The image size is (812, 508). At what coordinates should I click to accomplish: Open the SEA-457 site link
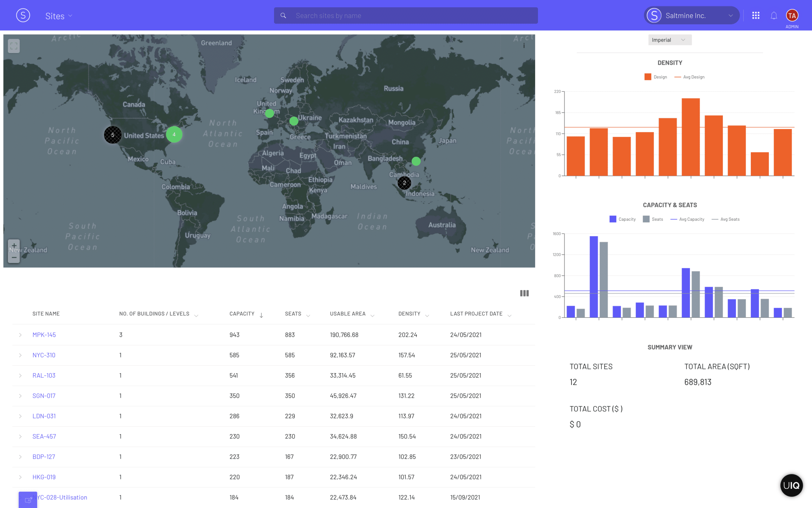44,437
